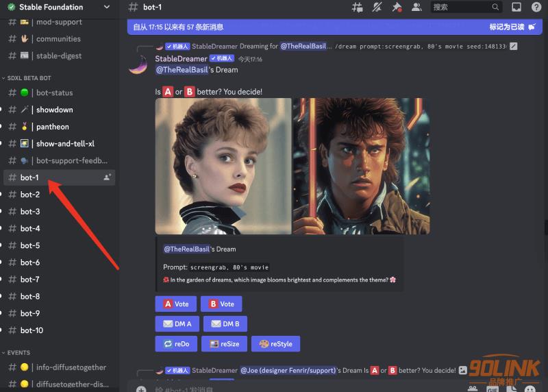Click the prompt text "screengrab, 80's movie"
548x392 pixels.
click(229, 267)
